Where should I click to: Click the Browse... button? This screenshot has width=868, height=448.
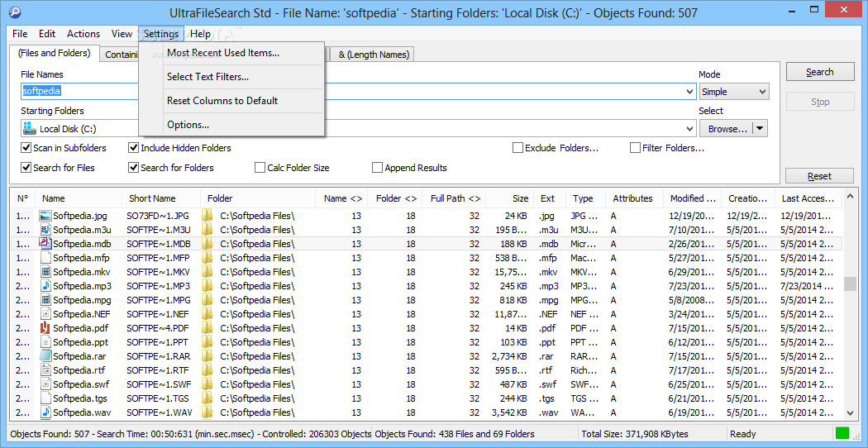tap(727, 129)
